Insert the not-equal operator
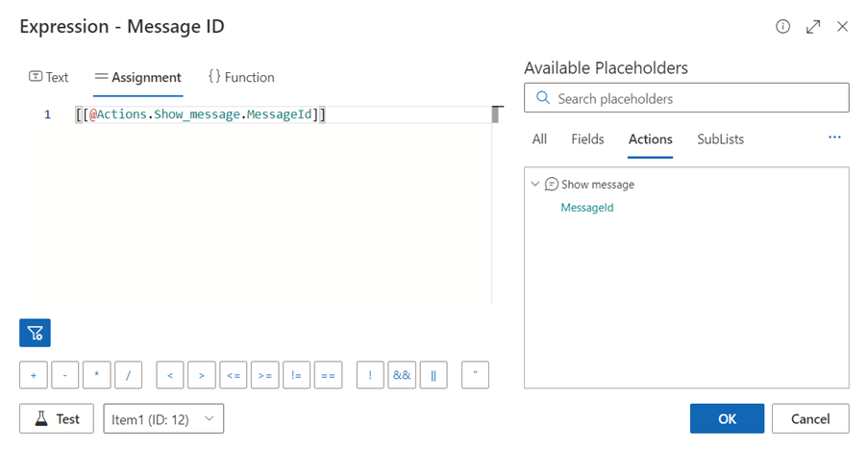This screenshot has height=452, width=868. (x=296, y=375)
